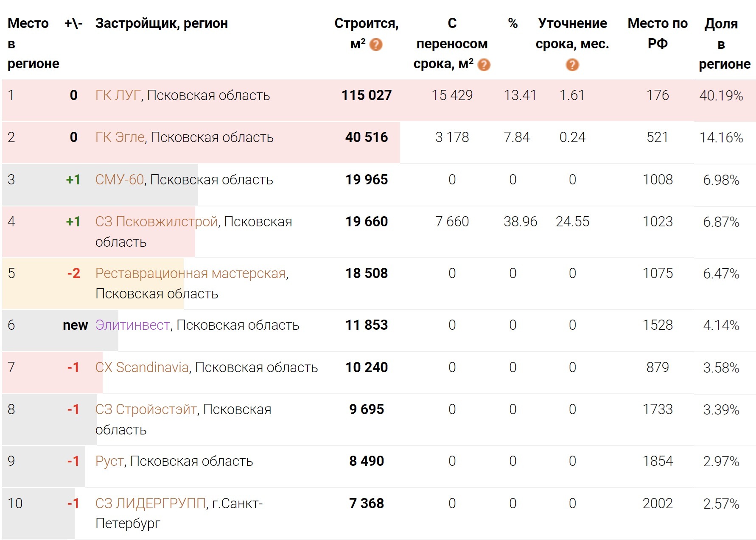The image size is (756, 540).
Task: Click the 115 027 value for ГК ЛУГ
Action: 367,95
